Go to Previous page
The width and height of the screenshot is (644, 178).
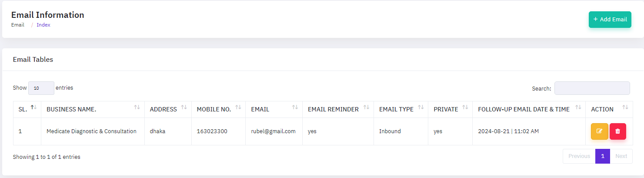[x=579, y=156]
